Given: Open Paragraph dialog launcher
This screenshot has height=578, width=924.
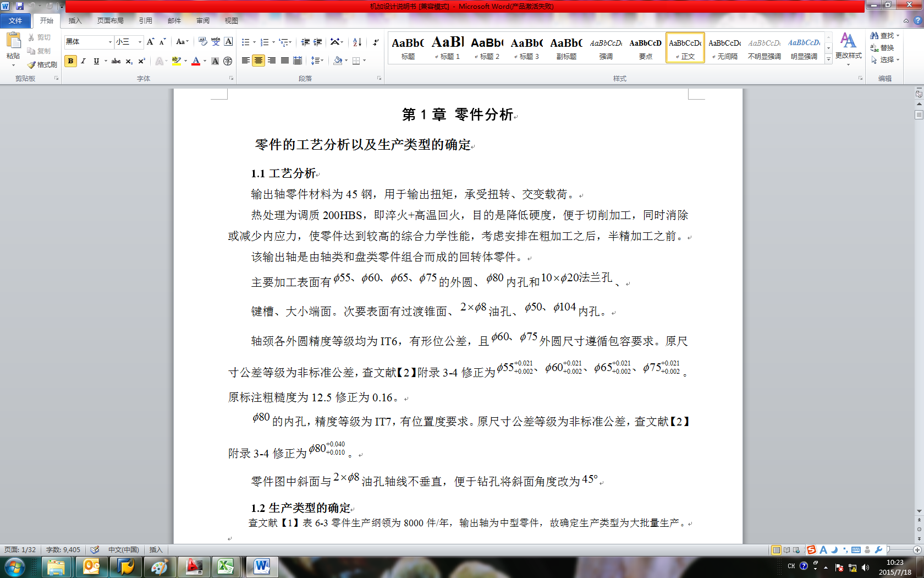Looking at the screenshot, I should 379,78.
